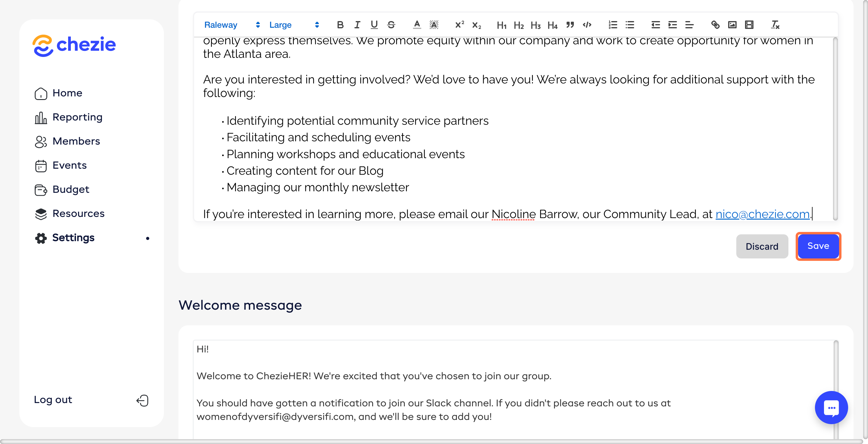Open the Budget sidebar item

[71, 189]
